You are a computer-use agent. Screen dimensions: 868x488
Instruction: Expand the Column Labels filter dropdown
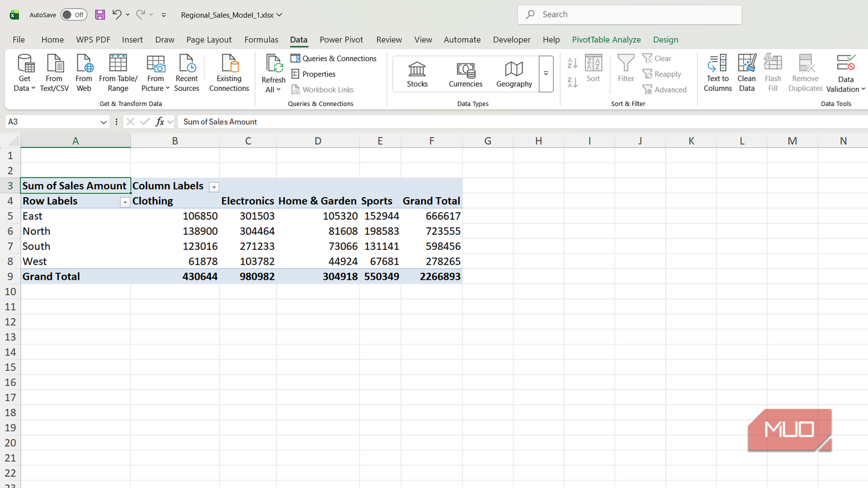pos(214,187)
